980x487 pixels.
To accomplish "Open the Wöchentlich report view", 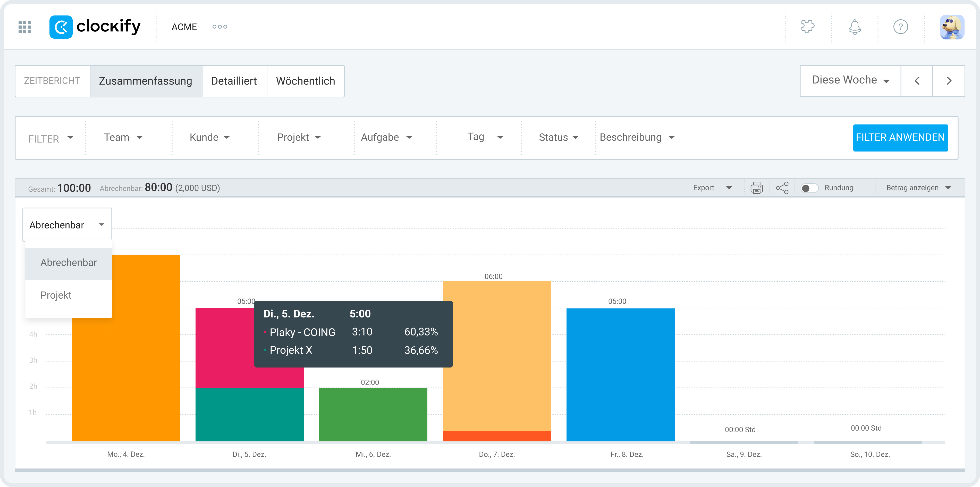I will tap(306, 81).
